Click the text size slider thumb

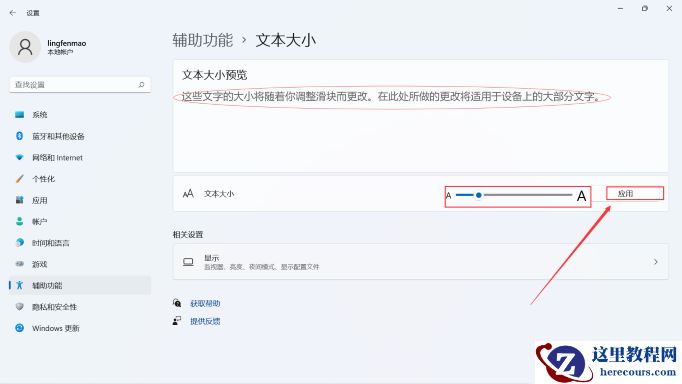(478, 195)
